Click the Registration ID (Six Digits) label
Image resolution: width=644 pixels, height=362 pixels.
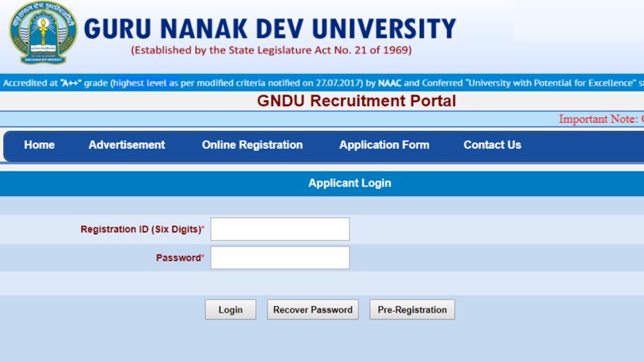142,229
